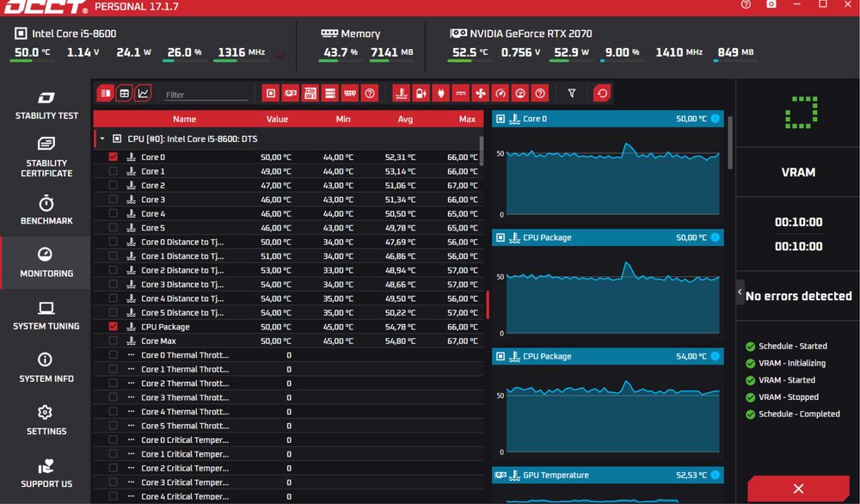Sort the table by the Max column

(x=467, y=119)
